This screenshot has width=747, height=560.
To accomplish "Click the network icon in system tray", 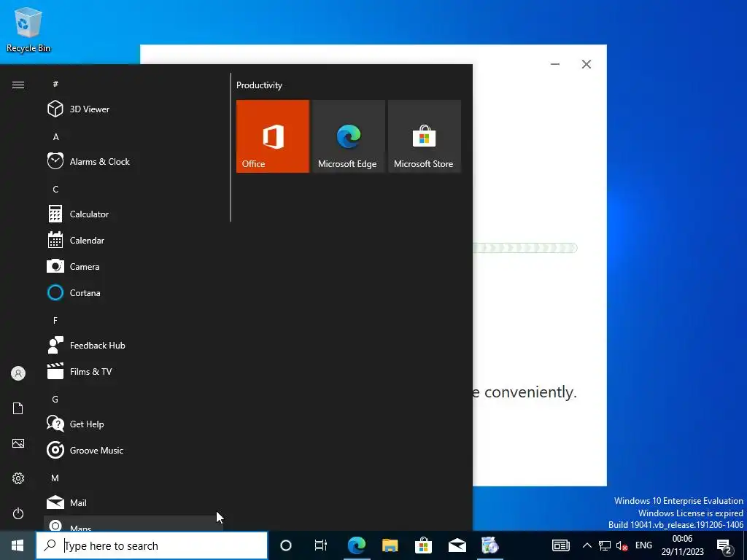I will pos(605,545).
